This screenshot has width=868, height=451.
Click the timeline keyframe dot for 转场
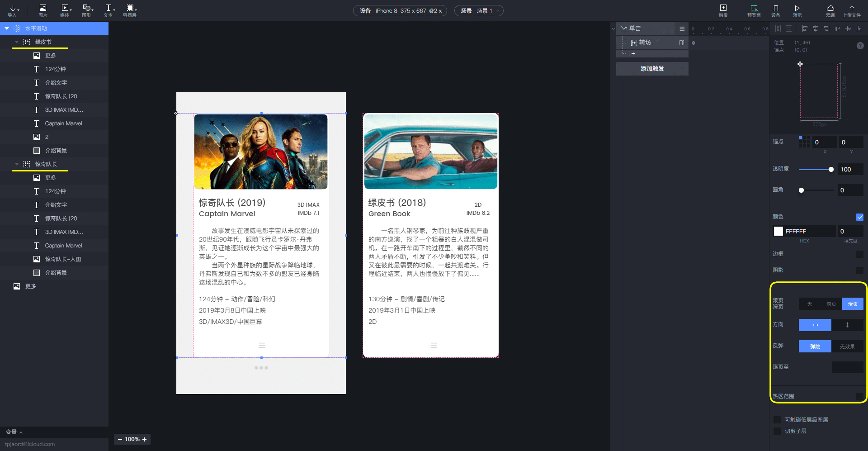coord(693,43)
